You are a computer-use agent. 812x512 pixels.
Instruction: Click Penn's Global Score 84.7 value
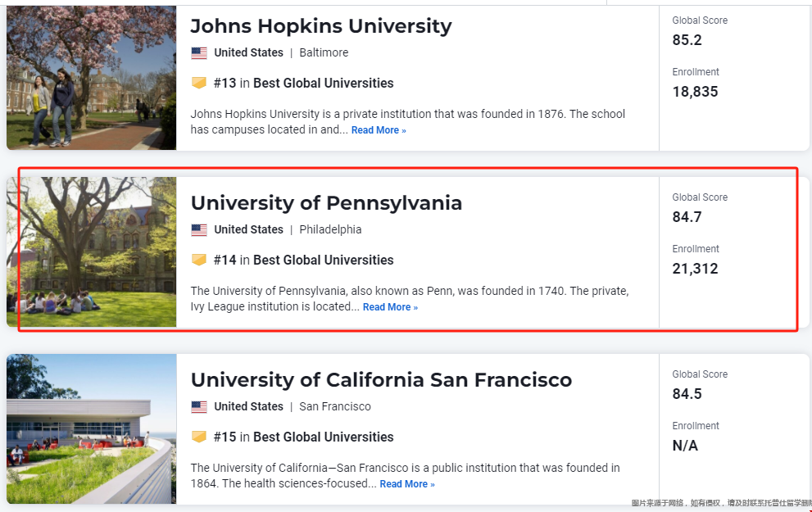[x=687, y=217]
